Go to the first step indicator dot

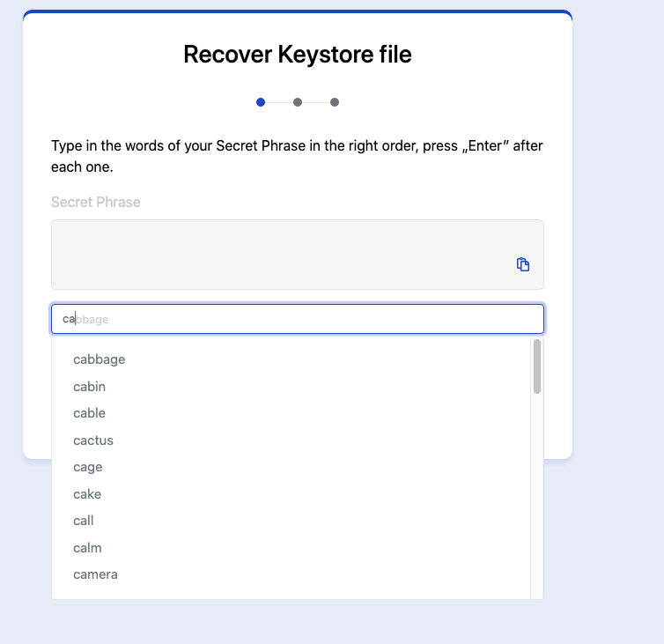(261, 102)
